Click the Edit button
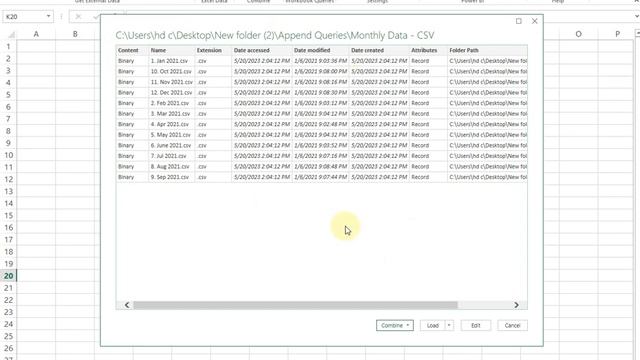Image resolution: width=640 pixels, height=360 pixels. point(476,325)
